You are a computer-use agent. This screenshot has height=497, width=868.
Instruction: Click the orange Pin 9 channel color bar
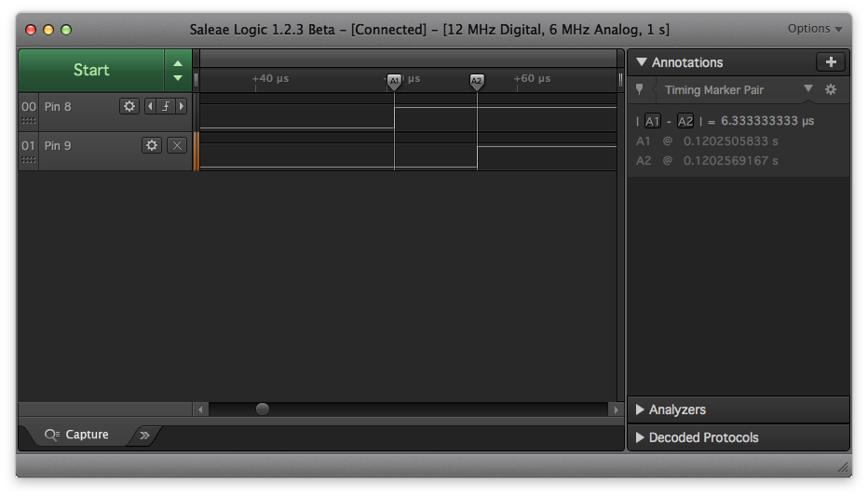[x=196, y=151]
